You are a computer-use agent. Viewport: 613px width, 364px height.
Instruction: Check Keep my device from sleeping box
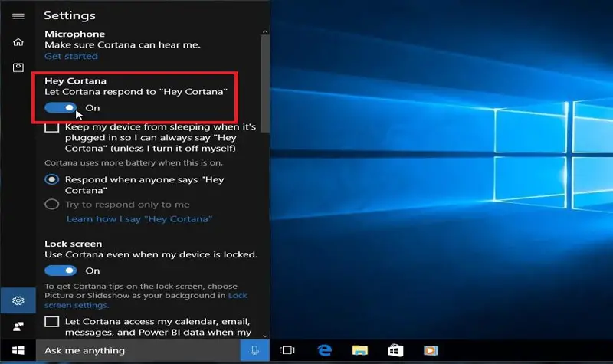point(51,127)
